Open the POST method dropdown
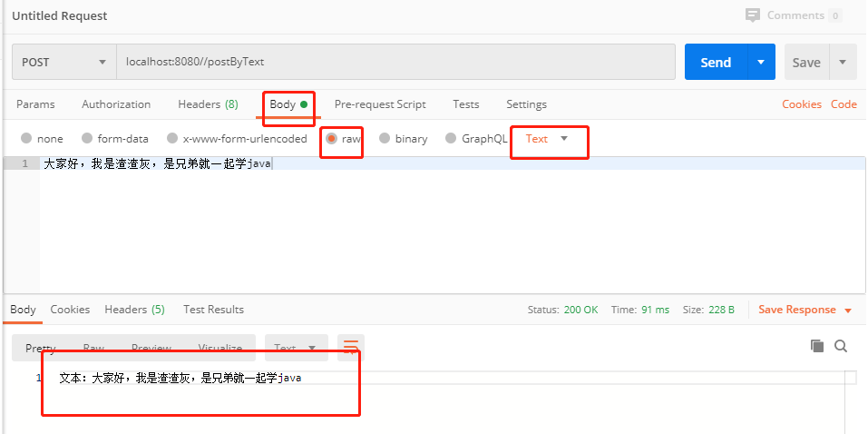868x434 pixels. point(64,62)
